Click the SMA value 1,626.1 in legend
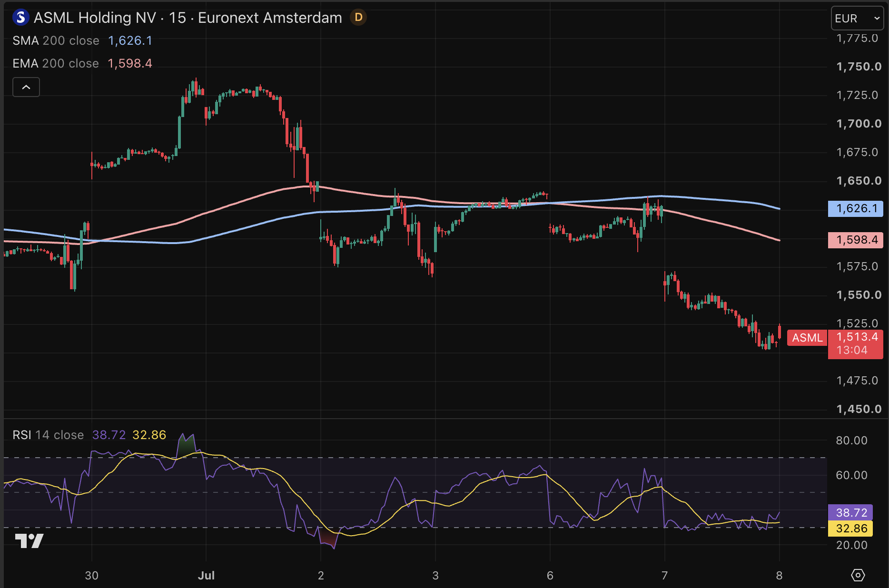Viewport: 889px width, 588px height. pyautogui.click(x=130, y=40)
